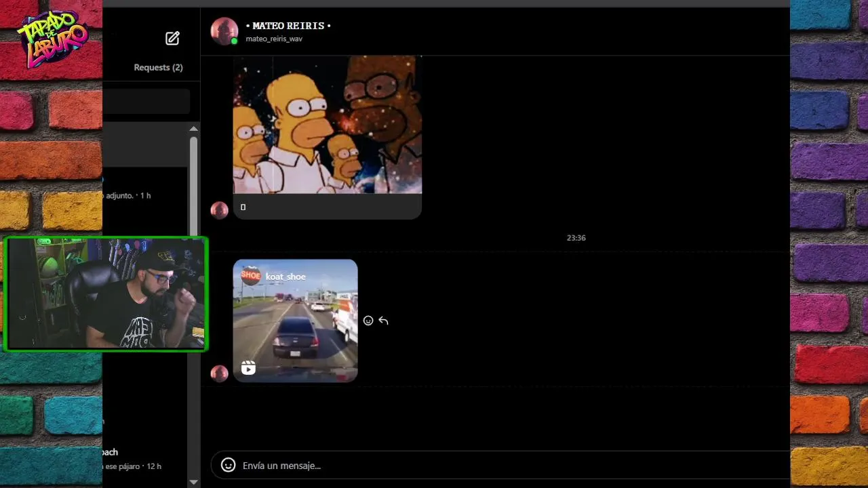The width and height of the screenshot is (868, 488).
Task: Open the Homer Simpson GIF message
Action: [x=328, y=125]
